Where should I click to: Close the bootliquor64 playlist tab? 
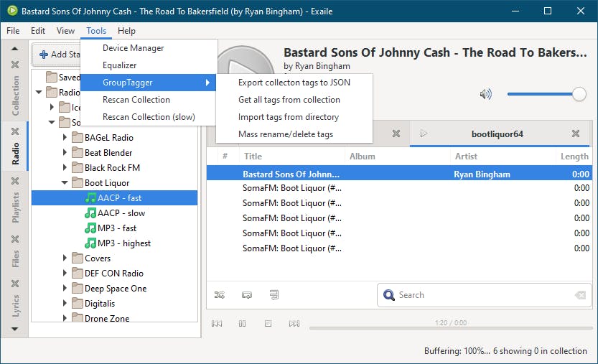(576, 134)
